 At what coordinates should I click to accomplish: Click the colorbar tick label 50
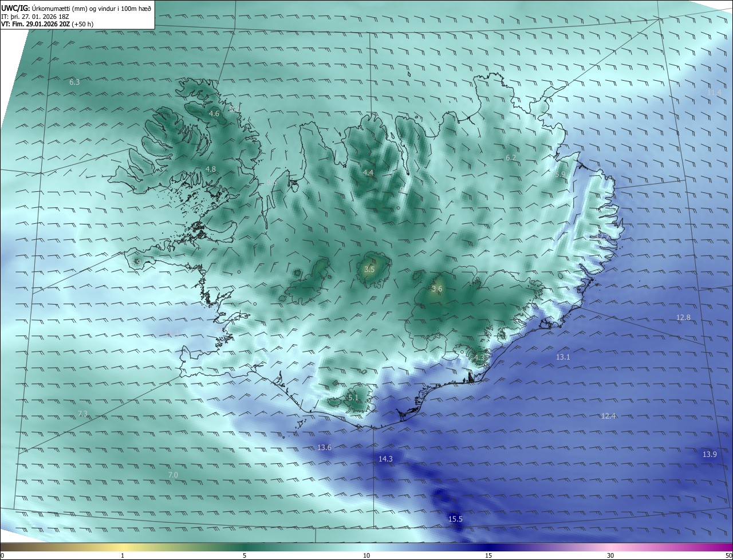click(728, 555)
